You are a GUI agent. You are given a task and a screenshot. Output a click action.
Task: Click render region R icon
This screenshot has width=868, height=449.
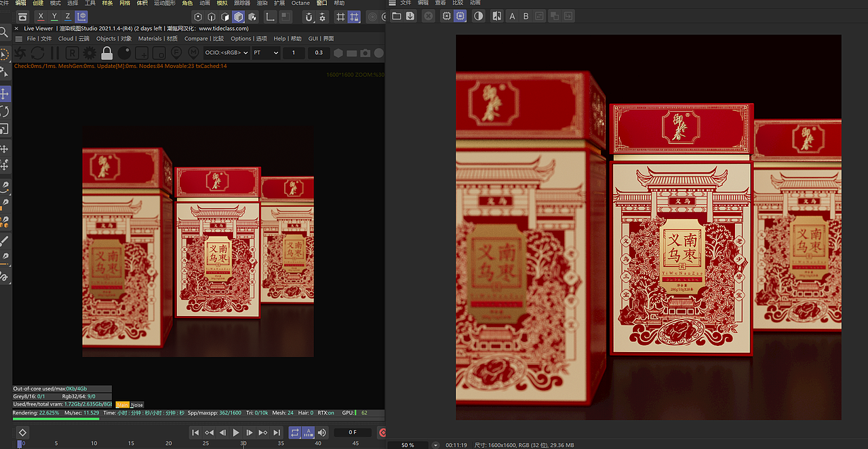pyautogui.click(x=72, y=52)
